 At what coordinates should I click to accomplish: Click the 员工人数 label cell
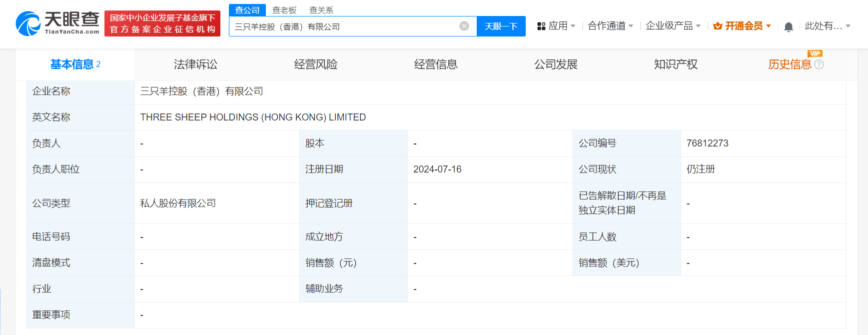pyautogui.click(x=627, y=237)
